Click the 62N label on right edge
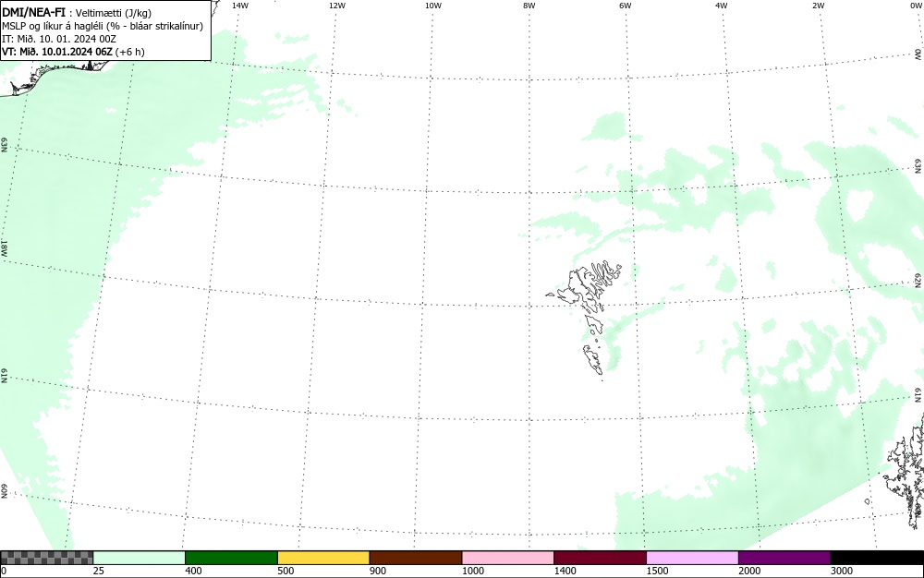 (x=918, y=280)
